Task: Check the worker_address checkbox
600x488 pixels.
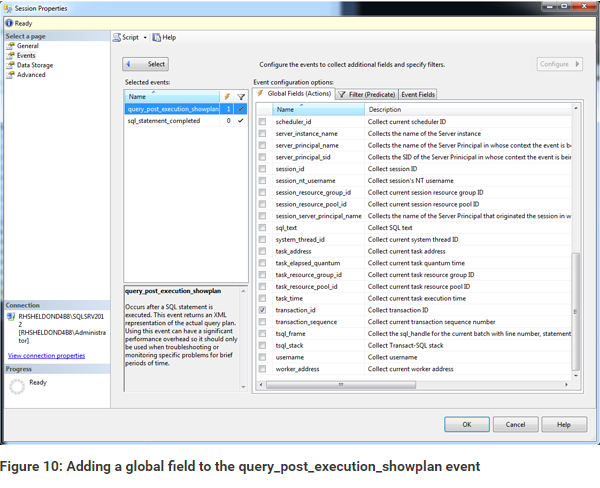Action: pos(262,369)
